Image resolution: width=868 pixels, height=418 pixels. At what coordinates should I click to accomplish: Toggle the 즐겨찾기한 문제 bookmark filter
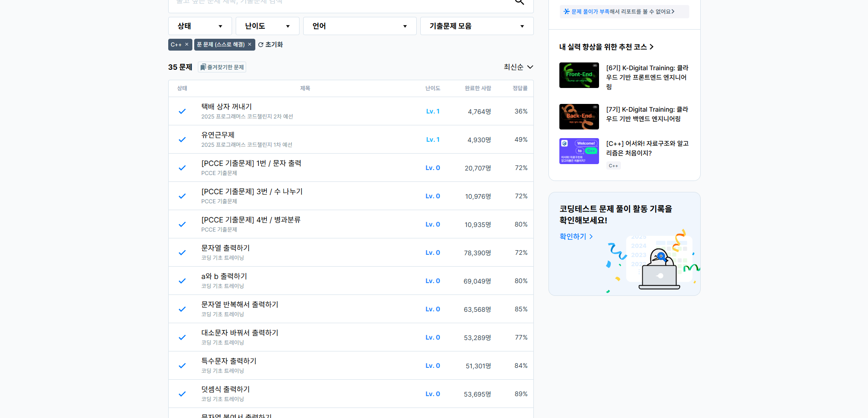pos(222,67)
